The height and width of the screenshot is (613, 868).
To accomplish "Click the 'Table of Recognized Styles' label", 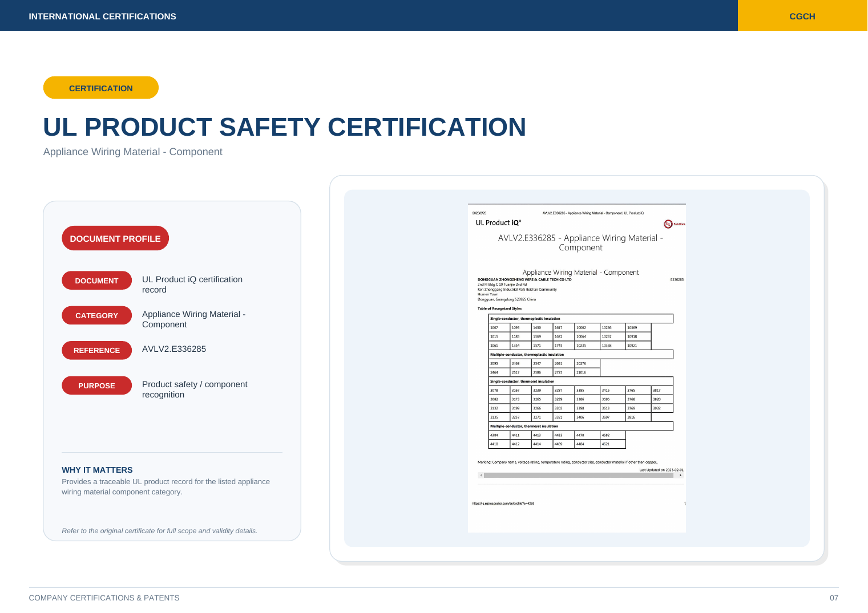I will point(499,308).
